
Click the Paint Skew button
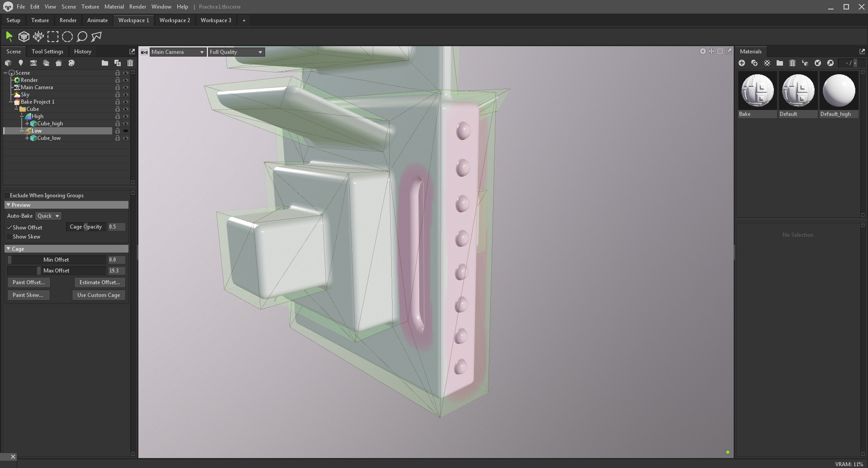point(28,295)
